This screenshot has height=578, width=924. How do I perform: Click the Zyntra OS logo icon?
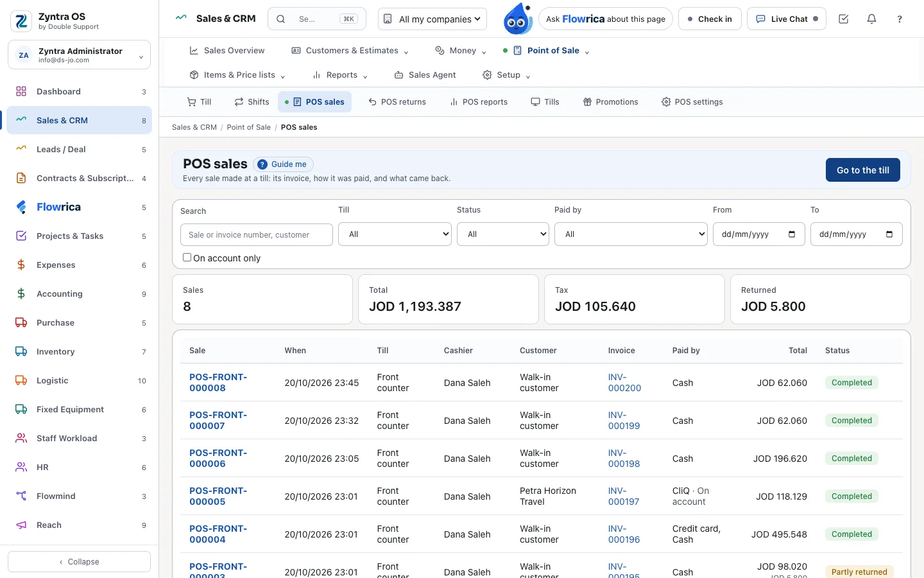[21, 21]
